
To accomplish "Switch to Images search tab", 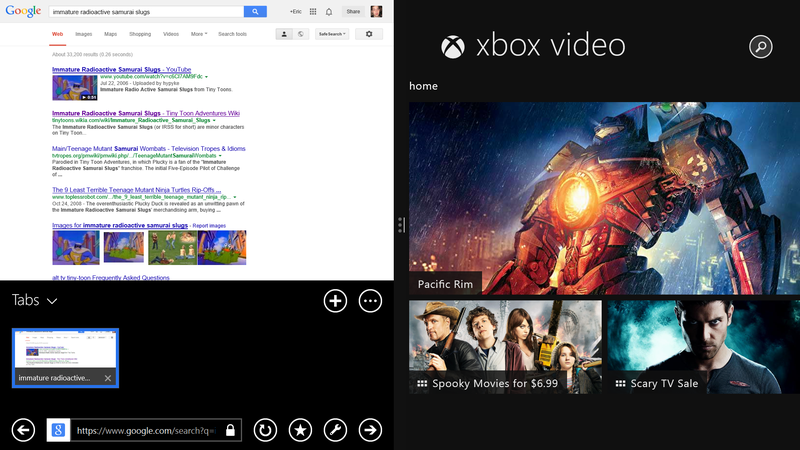I will point(84,34).
